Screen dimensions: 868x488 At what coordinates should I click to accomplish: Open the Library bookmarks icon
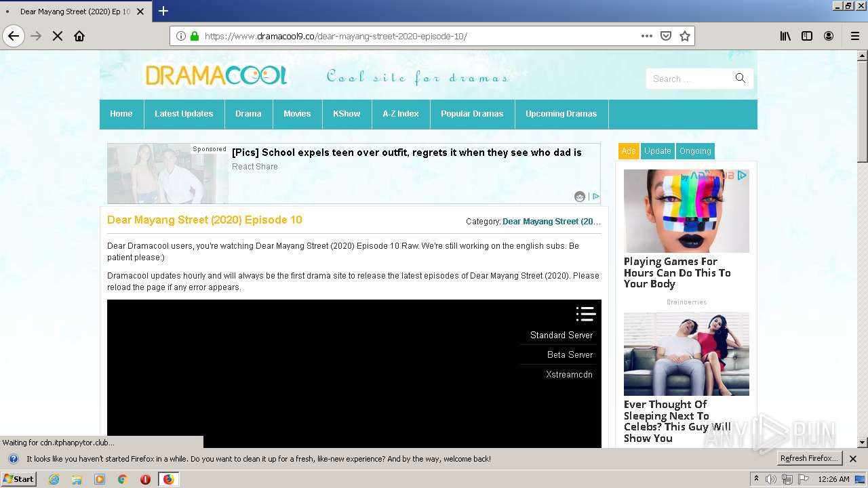[785, 36]
